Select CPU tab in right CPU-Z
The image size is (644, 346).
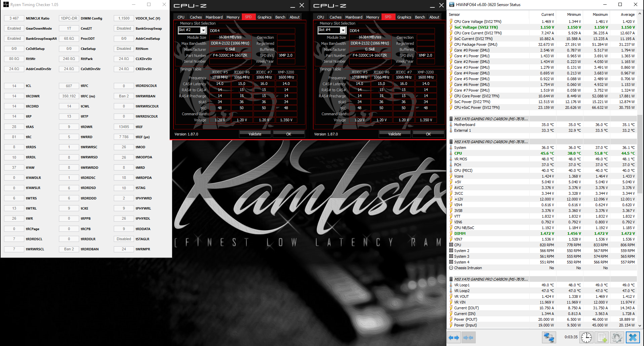click(320, 17)
